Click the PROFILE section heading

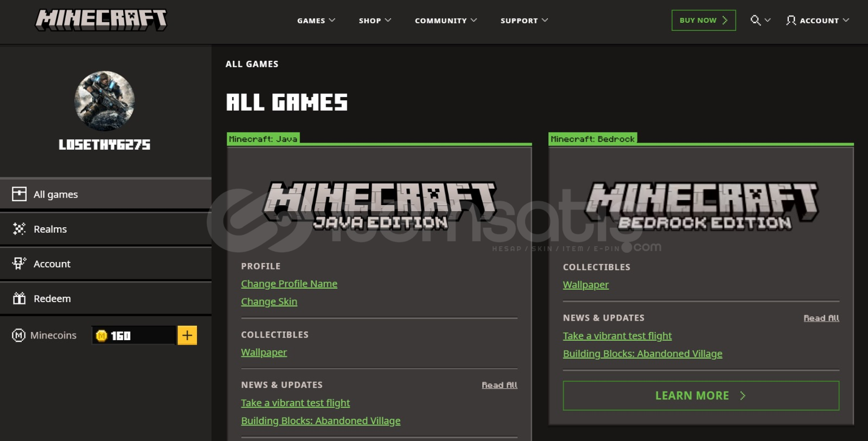pyautogui.click(x=261, y=266)
